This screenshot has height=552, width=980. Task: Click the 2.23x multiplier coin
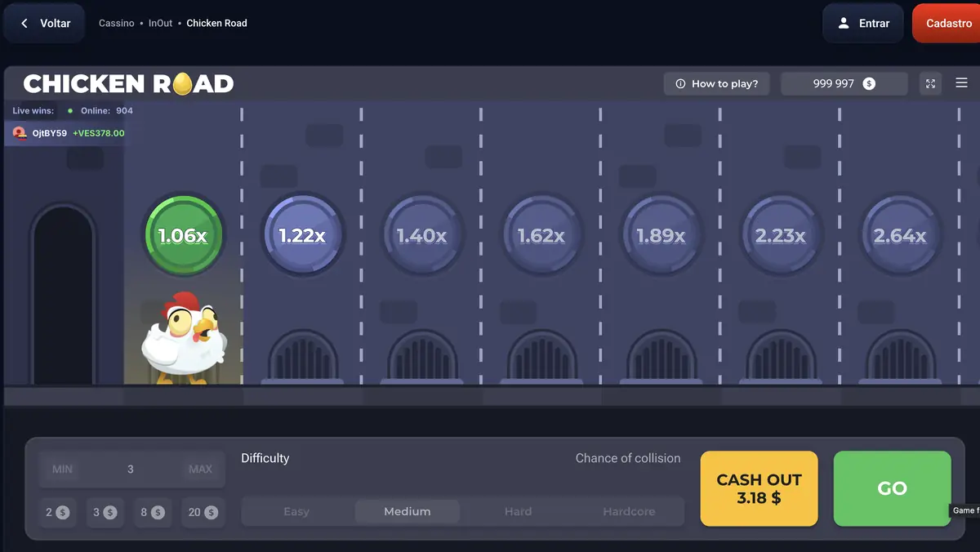coord(780,235)
